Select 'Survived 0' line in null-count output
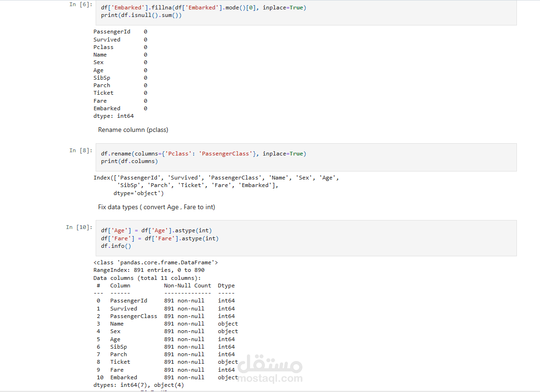Screen dimensions: 540x392 pyautogui.click(x=120, y=40)
